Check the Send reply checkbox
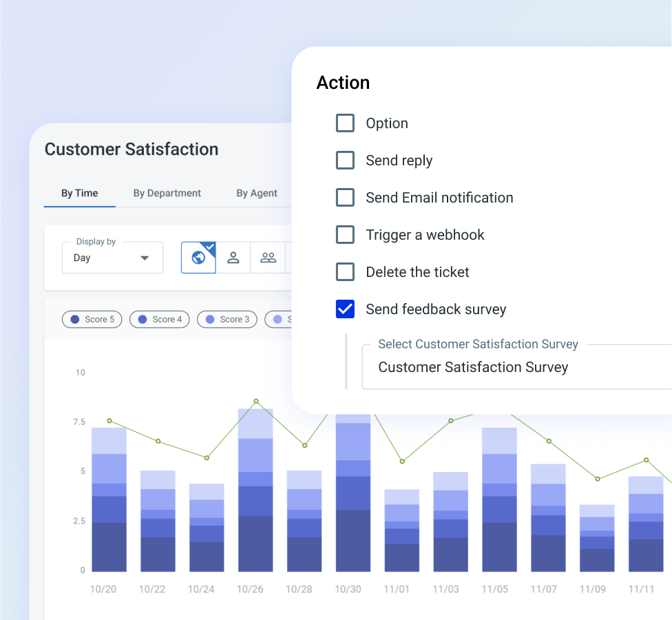The width and height of the screenshot is (672, 620). 345,161
